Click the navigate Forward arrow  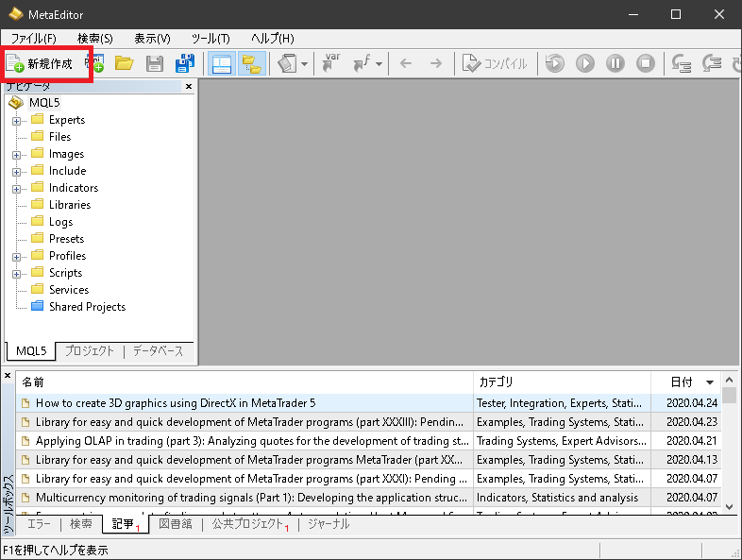tap(436, 63)
